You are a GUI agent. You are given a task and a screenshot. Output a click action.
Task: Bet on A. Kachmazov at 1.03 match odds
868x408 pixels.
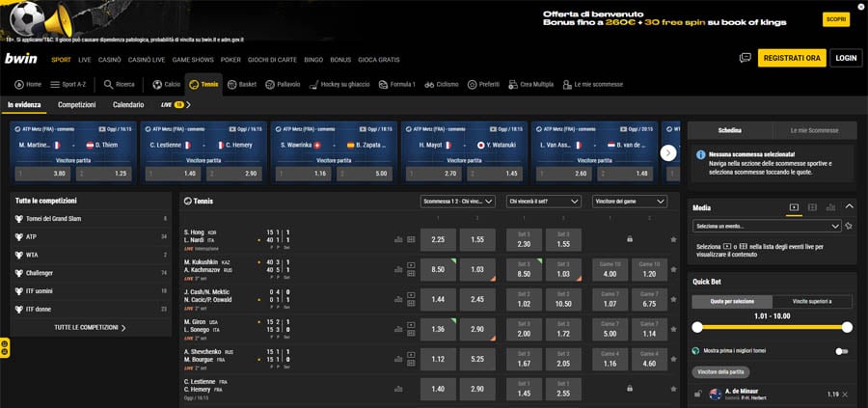[x=477, y=270]
